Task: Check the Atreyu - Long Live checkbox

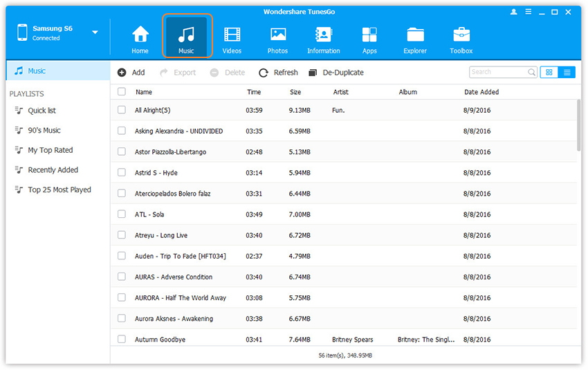Action: click(122, 234)
